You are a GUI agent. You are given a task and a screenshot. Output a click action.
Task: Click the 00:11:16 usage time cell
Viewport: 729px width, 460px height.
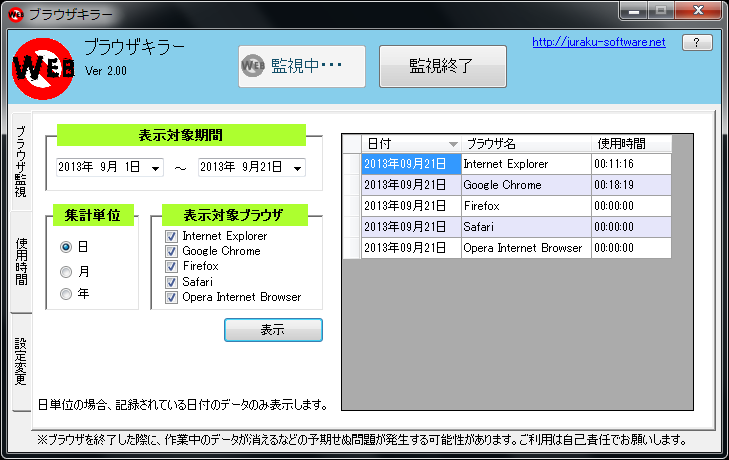(631, 164)
